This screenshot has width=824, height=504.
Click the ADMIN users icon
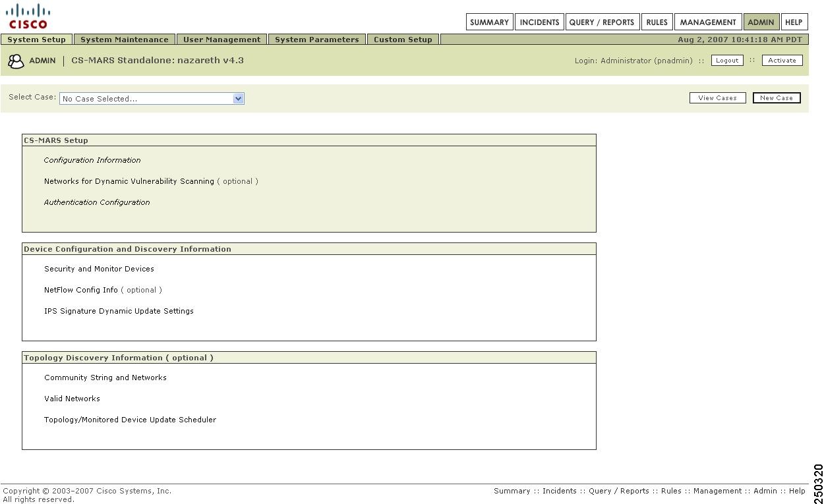[16, 61]
